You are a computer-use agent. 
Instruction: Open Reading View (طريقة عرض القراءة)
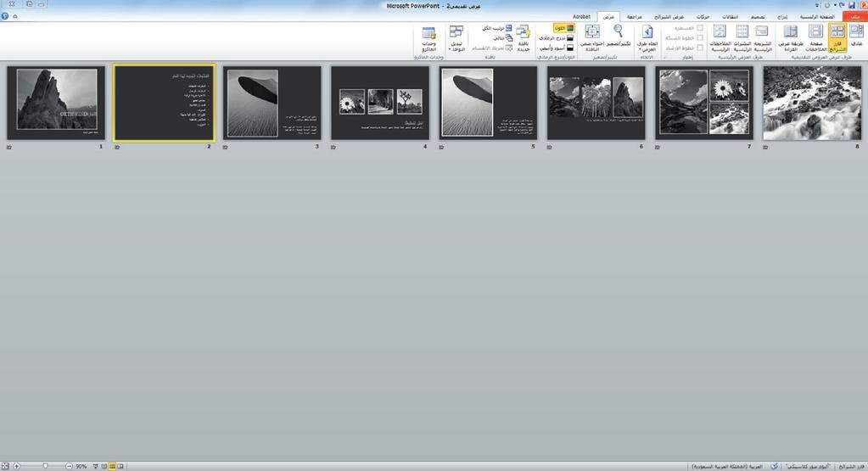pos(791,37)
